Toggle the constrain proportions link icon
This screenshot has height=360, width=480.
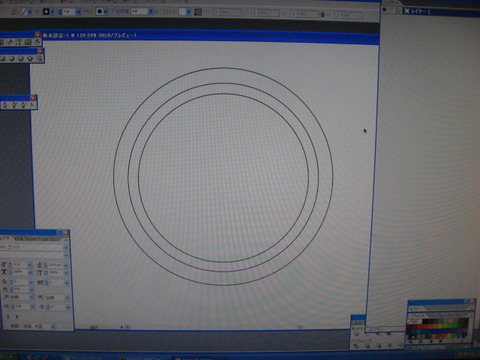click(x=322, y=14)
